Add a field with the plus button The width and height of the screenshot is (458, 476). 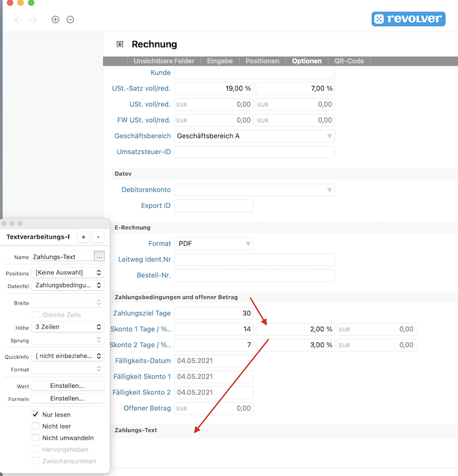84,237
